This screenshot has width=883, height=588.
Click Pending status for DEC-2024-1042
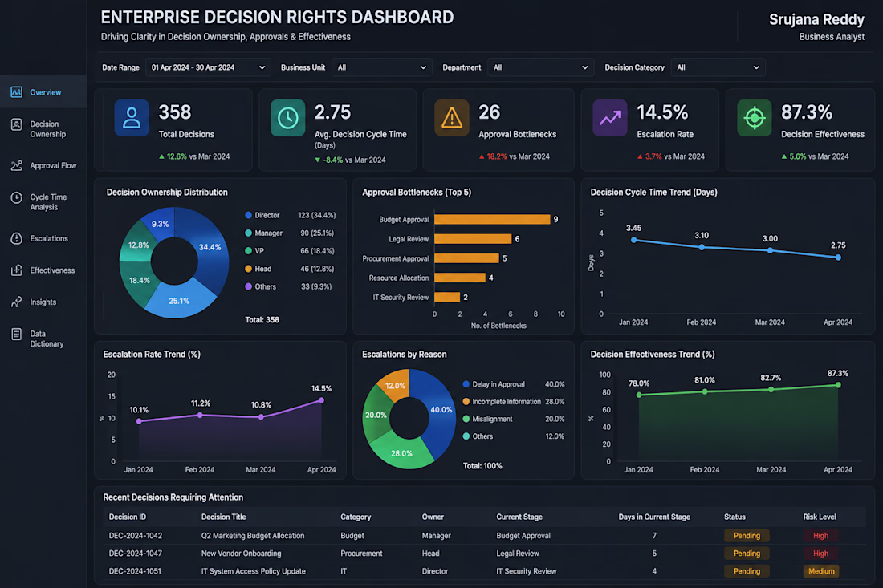[747, 536]
